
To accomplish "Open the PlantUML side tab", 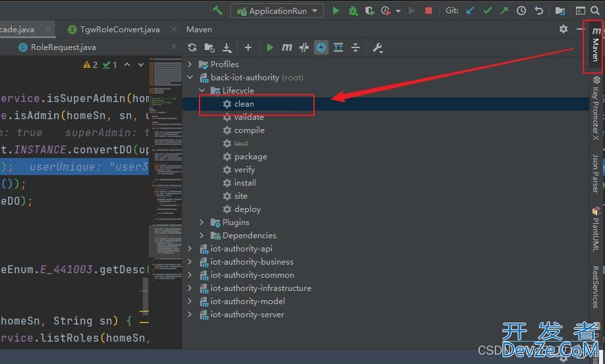I will (596, 229).
